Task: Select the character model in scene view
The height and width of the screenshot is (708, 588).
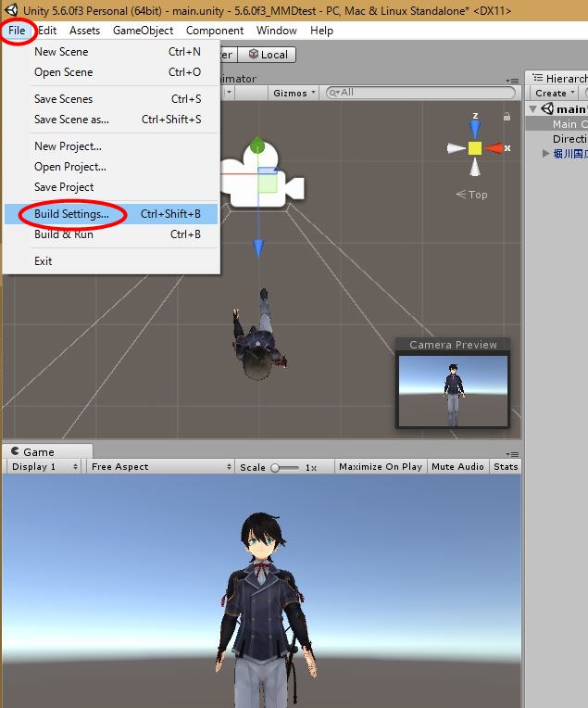Action: (x=259, y=335)
